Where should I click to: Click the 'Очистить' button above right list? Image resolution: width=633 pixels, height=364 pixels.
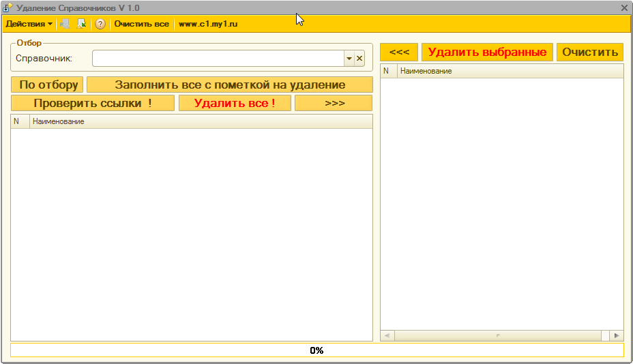pos(590,52)
